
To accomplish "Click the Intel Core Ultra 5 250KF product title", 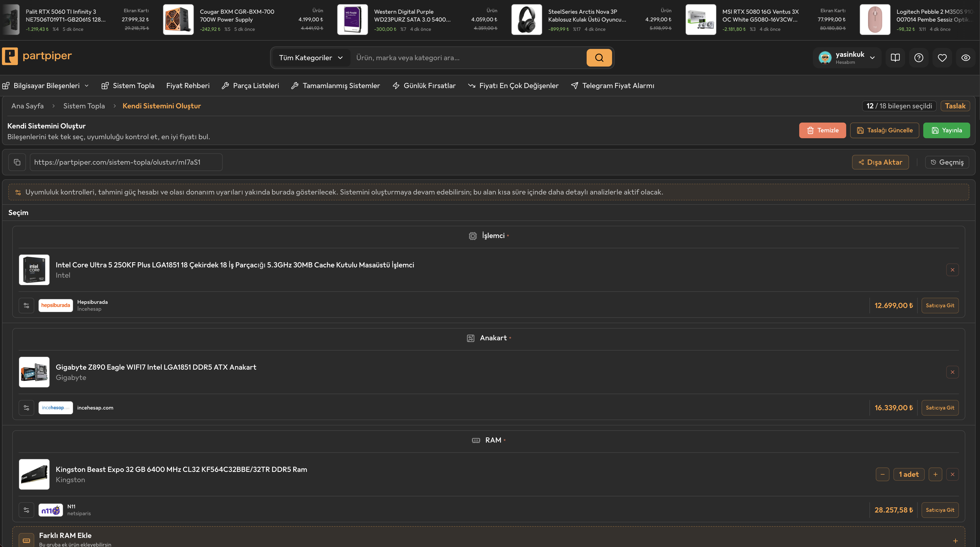I will point(235,265).
